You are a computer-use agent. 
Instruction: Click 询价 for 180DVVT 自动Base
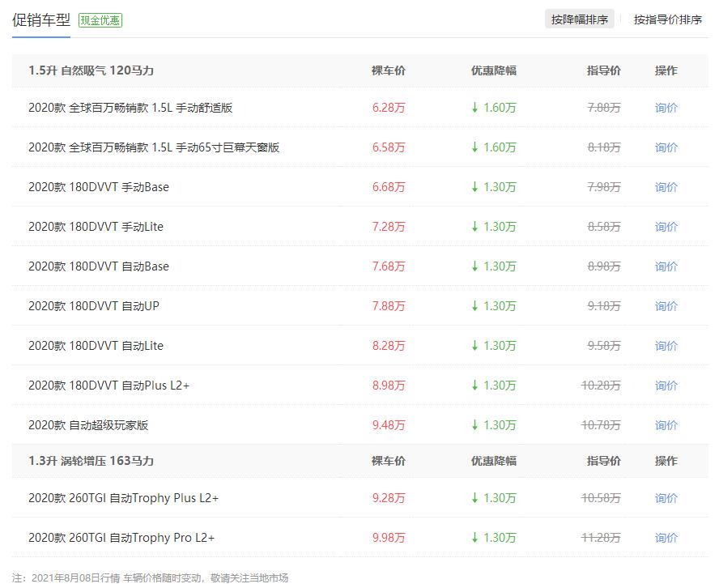click(666, 266)
